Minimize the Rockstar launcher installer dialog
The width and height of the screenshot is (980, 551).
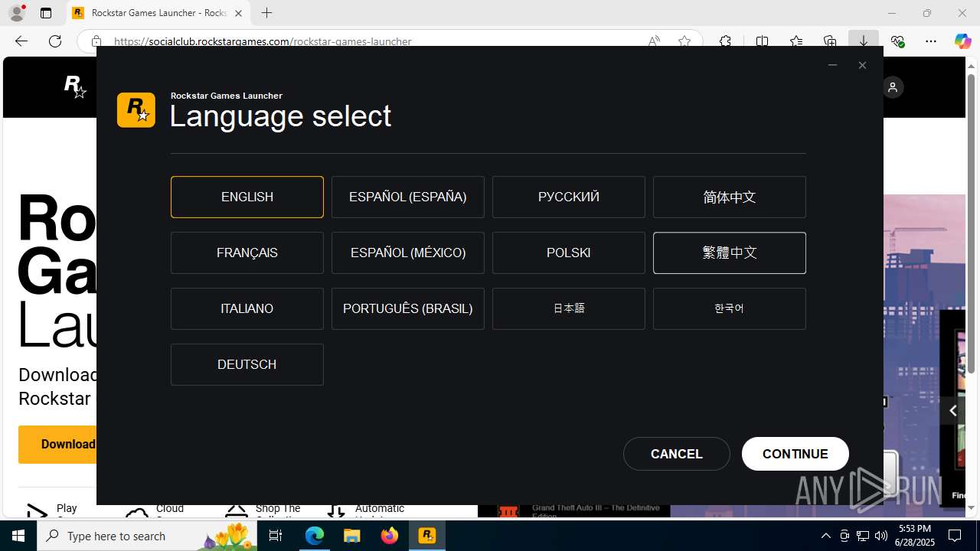(832, 65)
